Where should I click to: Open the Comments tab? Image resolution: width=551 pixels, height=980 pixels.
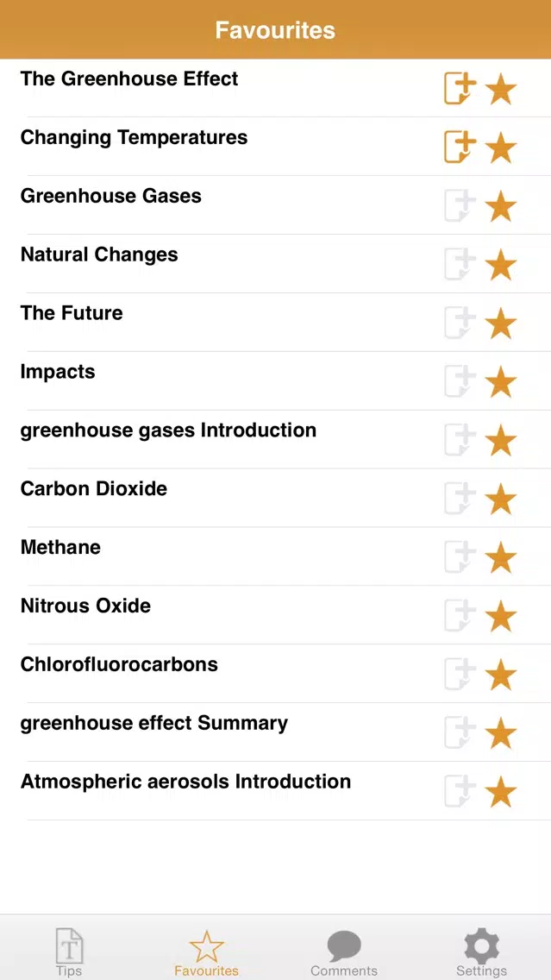pyautogui.click(x=344, y=952)
